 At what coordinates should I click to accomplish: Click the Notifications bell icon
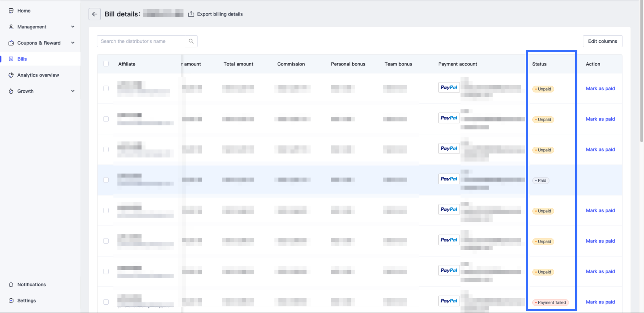coord(11,285)
